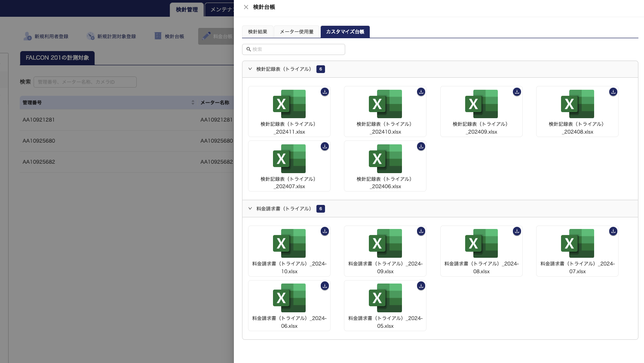Download 検針記録表（トライアル）_202411.xlsx
The image size is (644, 363).
click(x=325, y=92)
